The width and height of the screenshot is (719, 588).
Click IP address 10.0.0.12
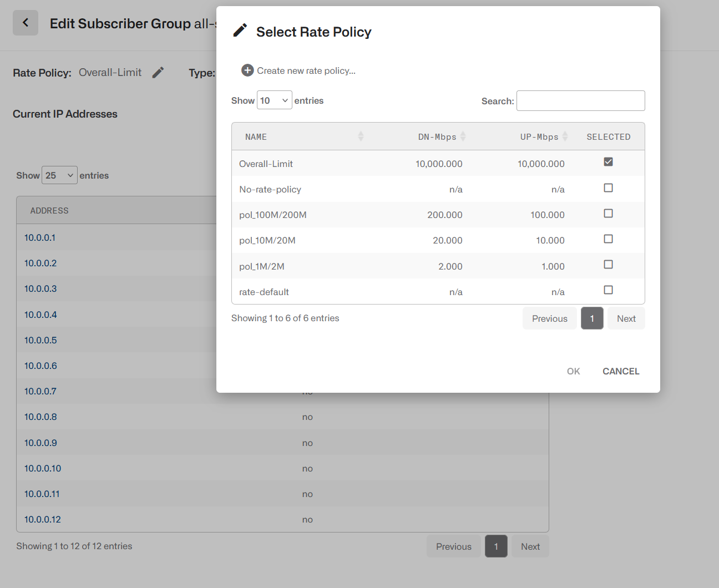(43, 519)
